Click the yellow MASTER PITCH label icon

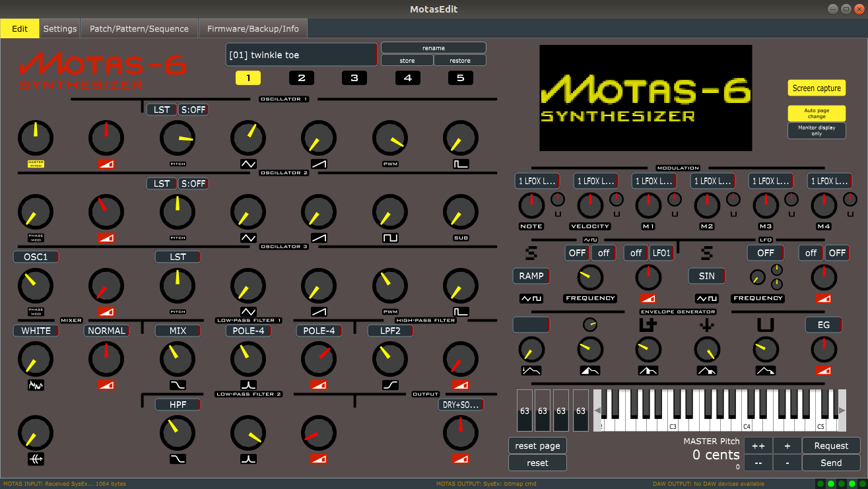36,164
